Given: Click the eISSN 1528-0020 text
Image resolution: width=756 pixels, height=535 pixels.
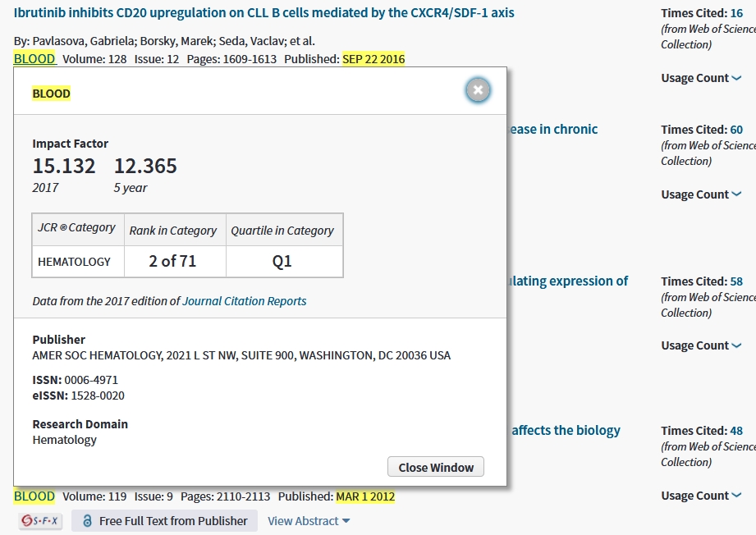Looking at the screenshot, I should (78, 396).
